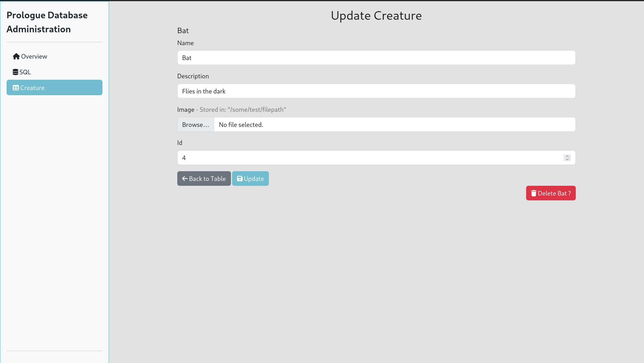Return using the Back to Table button
Image resolution: width=644 pixels, height=363 pixels.
[x=204, y=179]
